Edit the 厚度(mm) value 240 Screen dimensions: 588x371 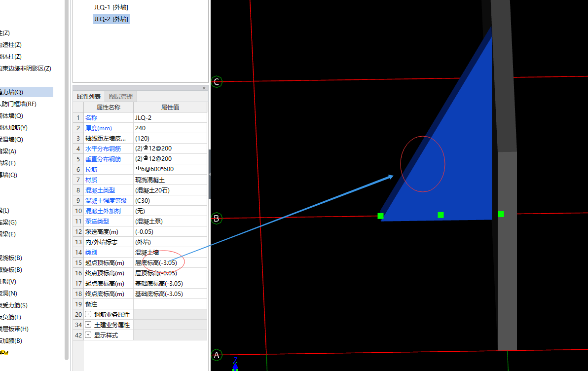(170, 128)
